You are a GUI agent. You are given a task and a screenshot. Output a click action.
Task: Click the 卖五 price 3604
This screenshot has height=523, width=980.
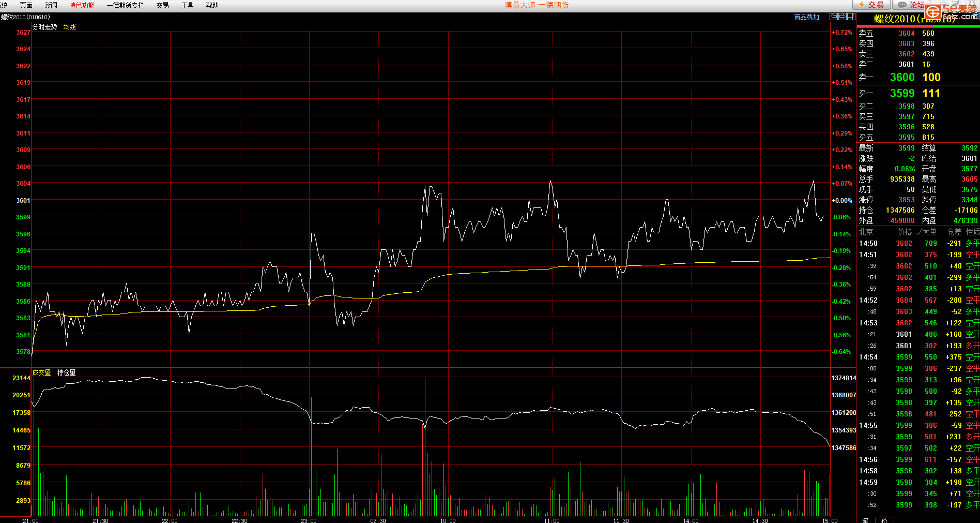[x=906, y=33]
